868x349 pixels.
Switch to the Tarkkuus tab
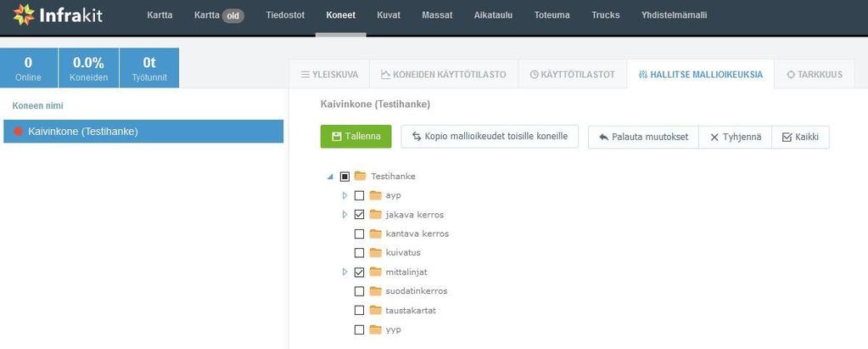[815, 74]
